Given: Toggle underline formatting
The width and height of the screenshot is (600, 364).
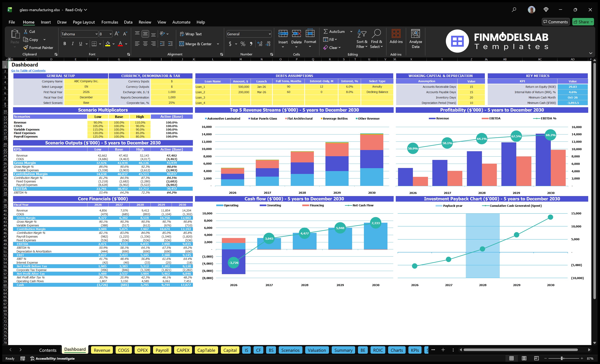Looking at the screenshot, I should click(80, 44).
